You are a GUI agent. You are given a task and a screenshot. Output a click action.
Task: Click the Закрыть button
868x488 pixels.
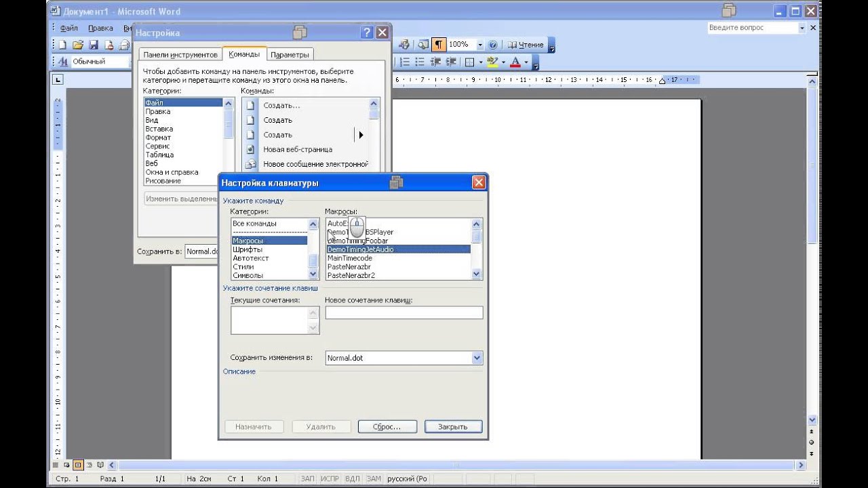coord(453,427)
